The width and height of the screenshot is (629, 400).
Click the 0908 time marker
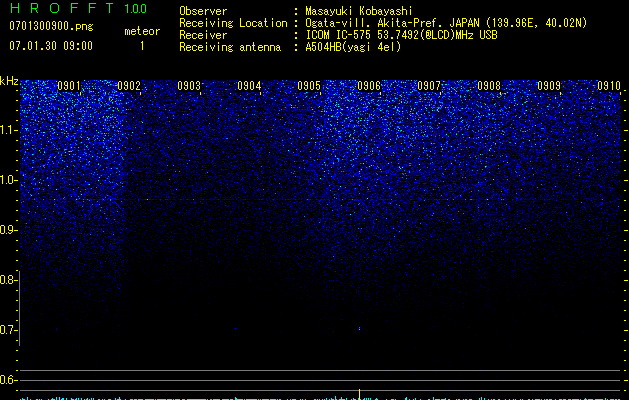(489, 86)
